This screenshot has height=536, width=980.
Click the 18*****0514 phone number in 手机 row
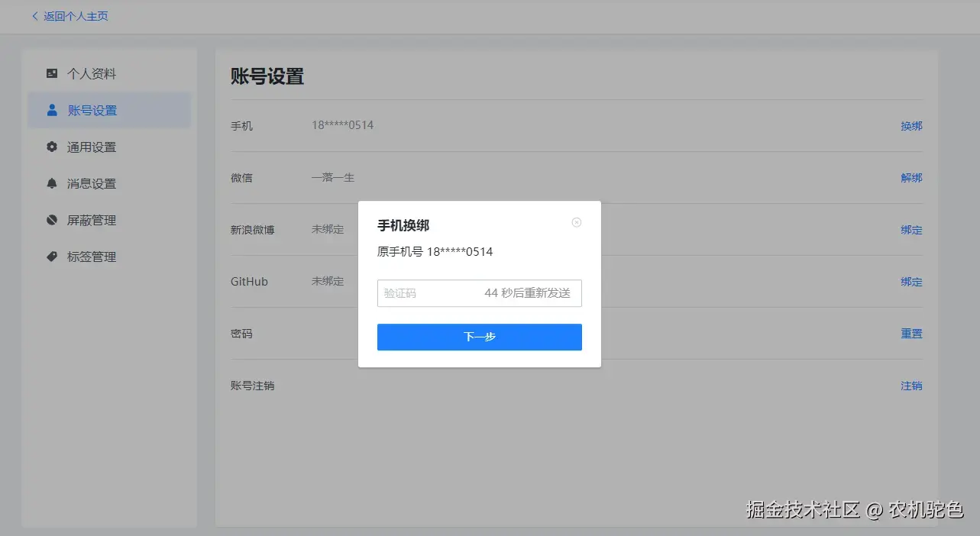342,125
